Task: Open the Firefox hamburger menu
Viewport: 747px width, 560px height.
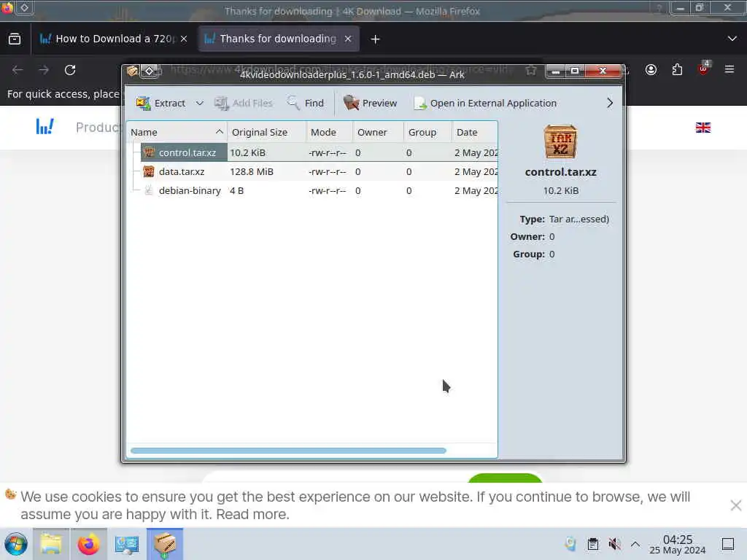Action: [729, 70]
